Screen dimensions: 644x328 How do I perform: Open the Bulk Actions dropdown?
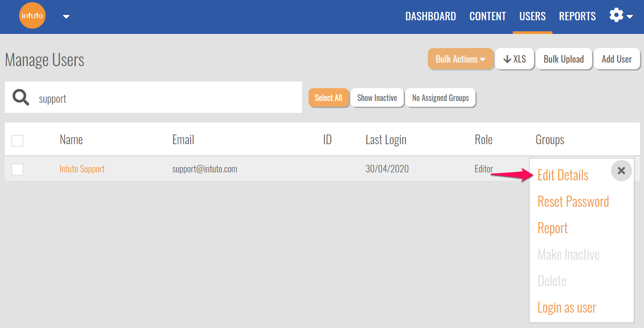click(x=460, y=59)
